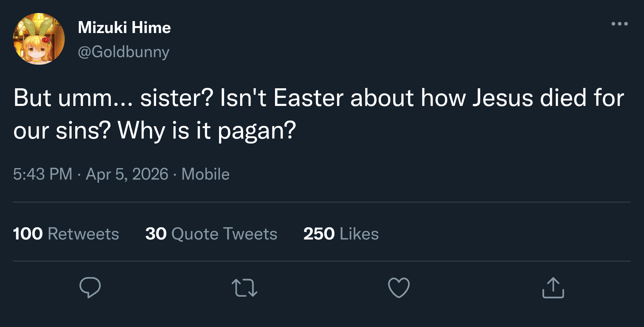Click the Apr 5, 2026 date
644x327 pixels.
click(127, 174)
